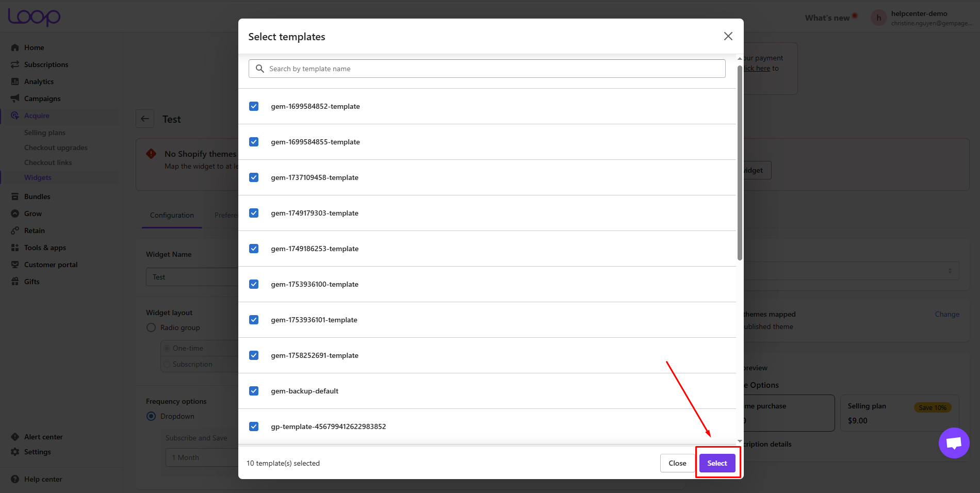
Task: Click the Home icon in sidebar
Action: coord(15,47)
